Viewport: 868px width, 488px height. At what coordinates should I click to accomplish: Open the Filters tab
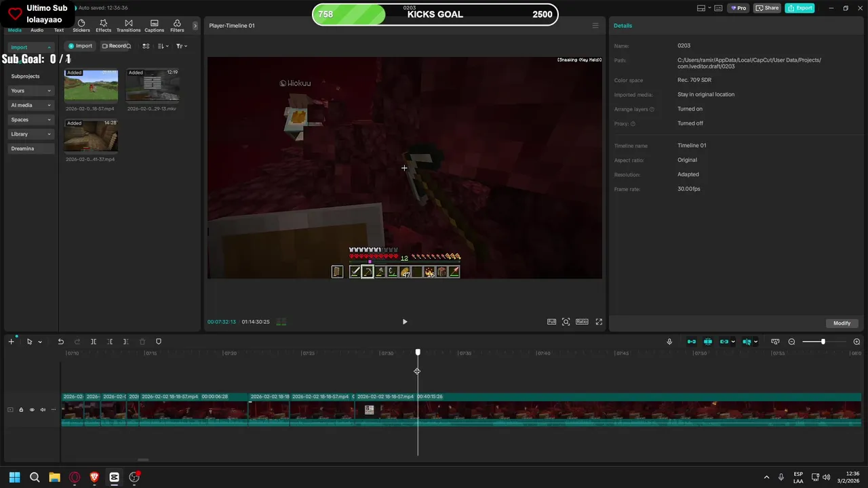tap(177, 26)
